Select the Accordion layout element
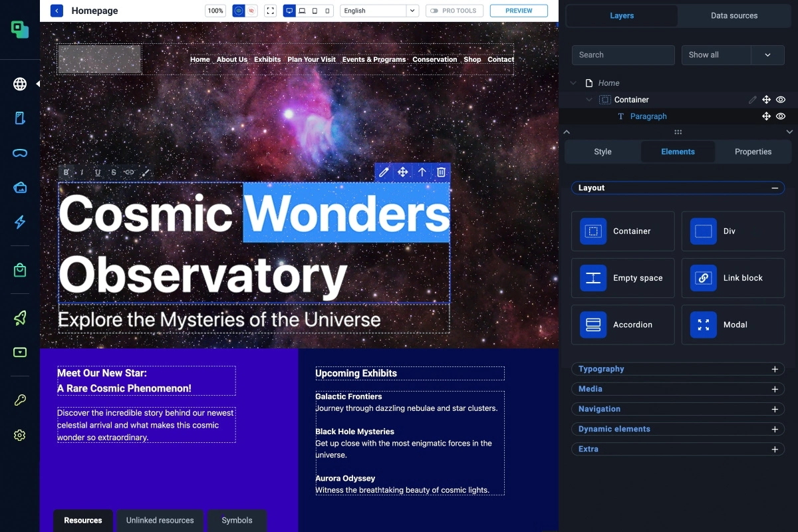This screenshot has width=798, height=532. click(x=622, y=325)
